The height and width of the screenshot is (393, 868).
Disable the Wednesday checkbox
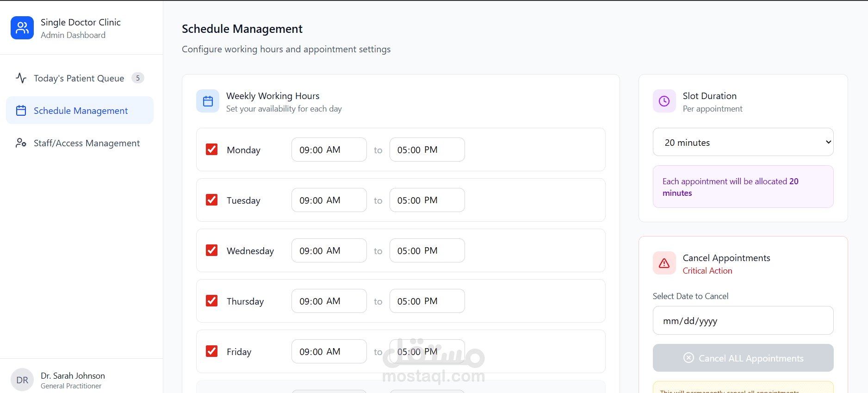tap(212, 250)
